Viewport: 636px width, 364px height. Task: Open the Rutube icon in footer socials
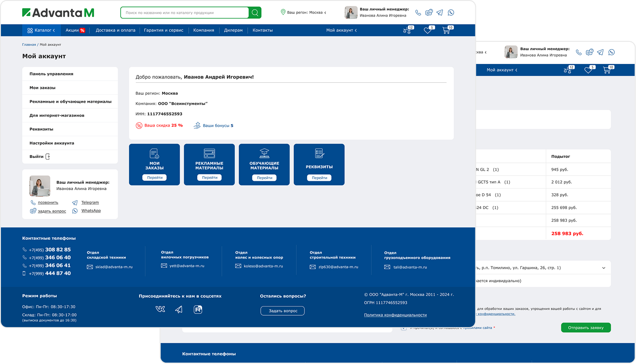point(198,310)
